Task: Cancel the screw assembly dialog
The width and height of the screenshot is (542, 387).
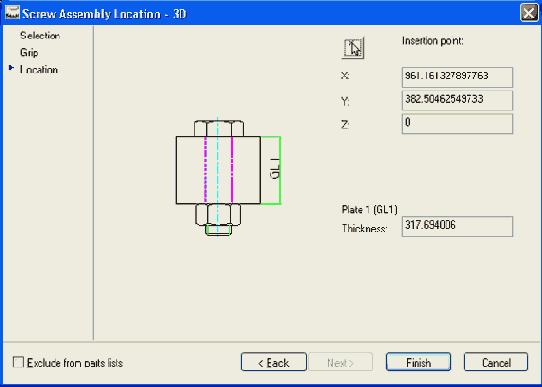Action: click(496, 362)
